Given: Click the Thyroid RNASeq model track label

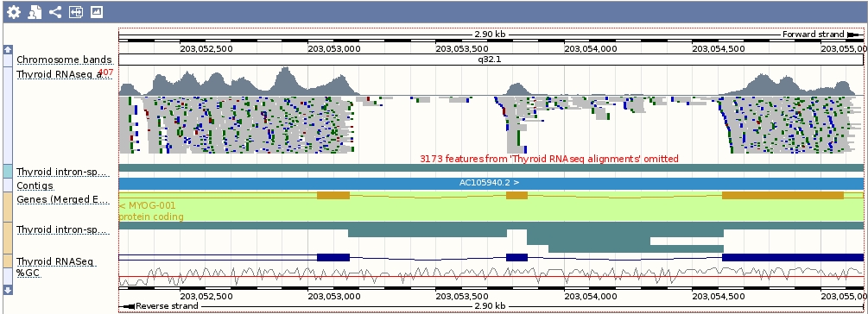Looking at the screenshot, I should pos(55,261).
